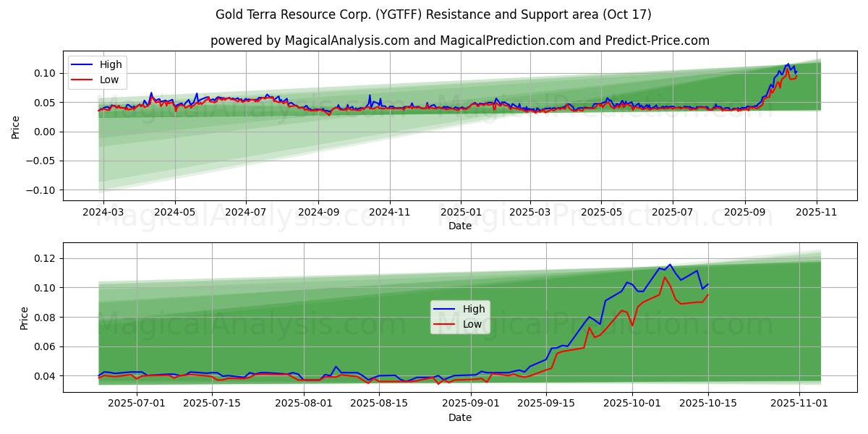Click the blue High line peak in bottom chart

pos(669,265)
